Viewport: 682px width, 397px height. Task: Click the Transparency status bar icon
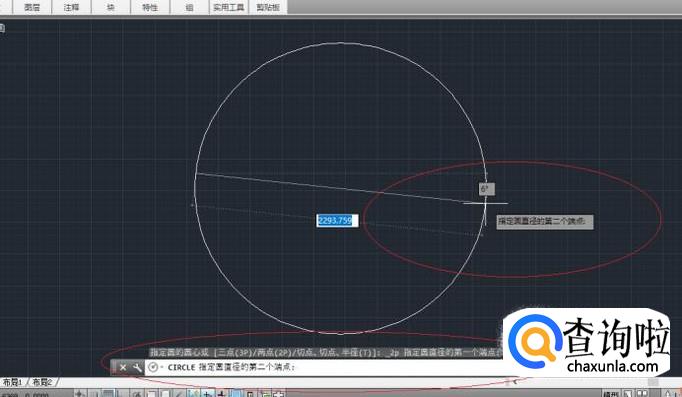(x=235, y=394)
